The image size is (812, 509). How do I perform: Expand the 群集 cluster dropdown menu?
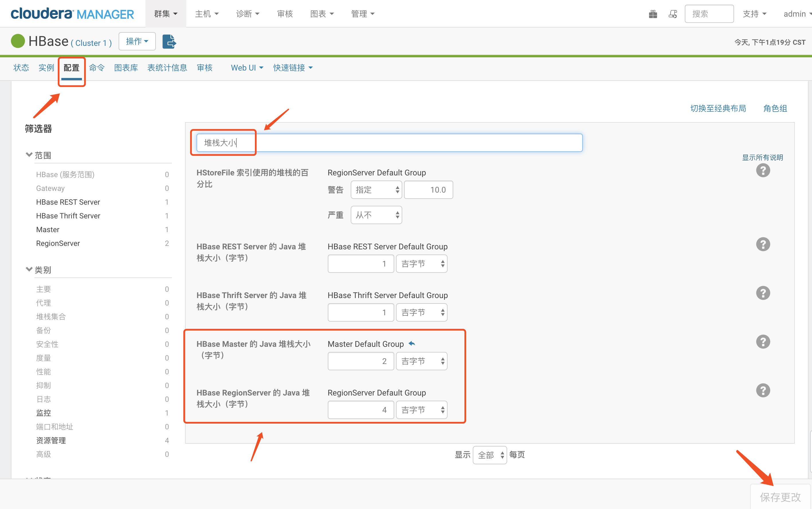(x=164, y=13)
